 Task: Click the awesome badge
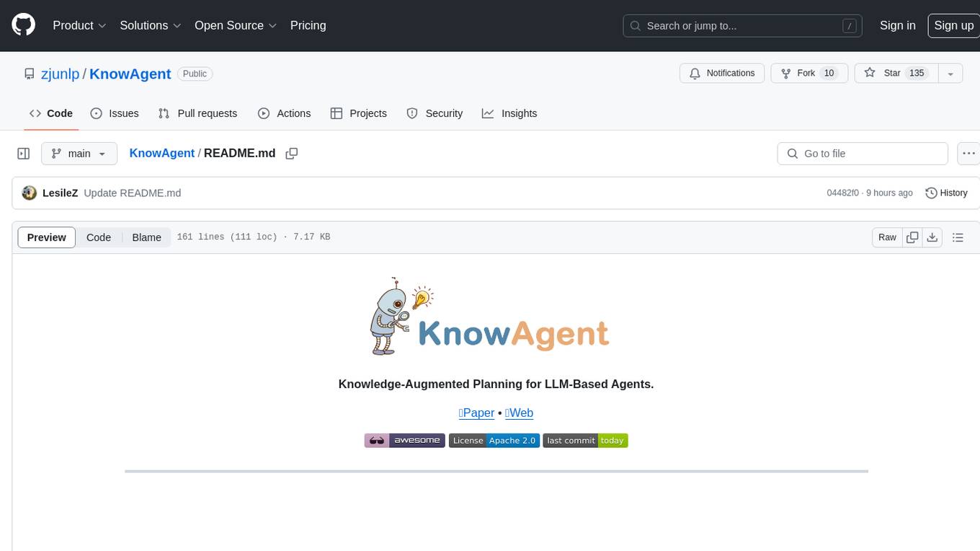point(404,441)
